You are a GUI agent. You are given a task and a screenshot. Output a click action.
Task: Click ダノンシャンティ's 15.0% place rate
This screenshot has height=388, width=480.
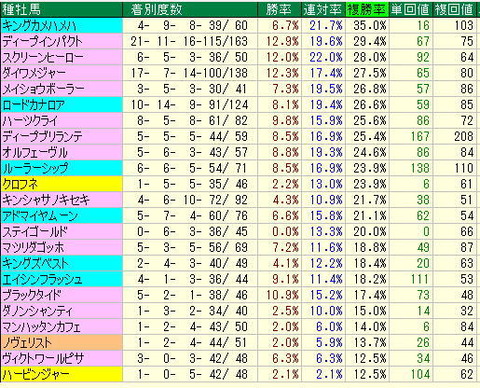(370, 311)
